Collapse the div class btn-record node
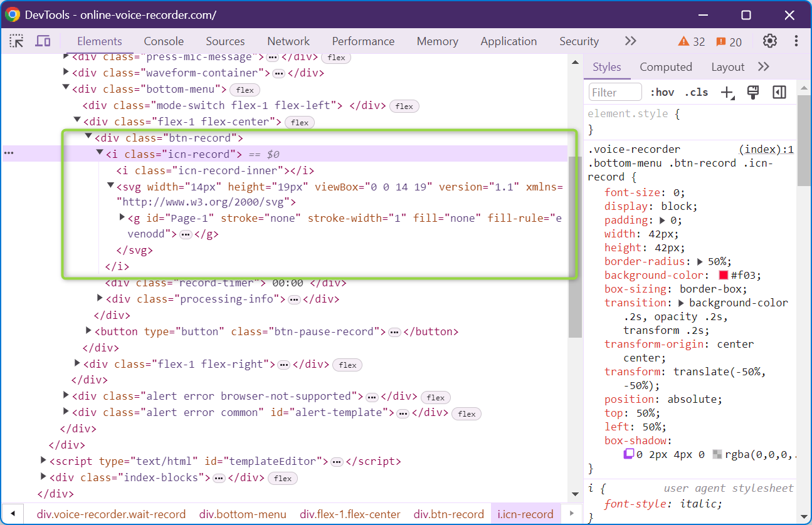This screenshot has width=812, height=525. click(x=88, y=137)
